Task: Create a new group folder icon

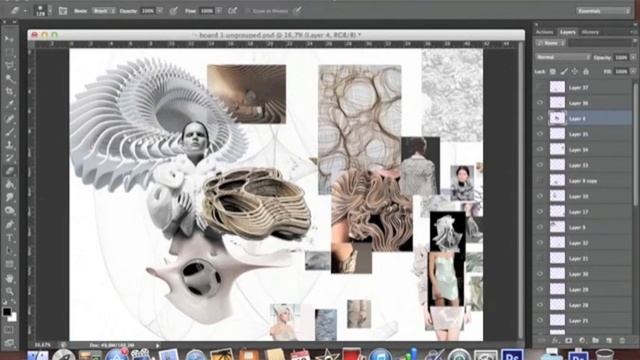Action: pyautogui.click(x=596, y=340)
